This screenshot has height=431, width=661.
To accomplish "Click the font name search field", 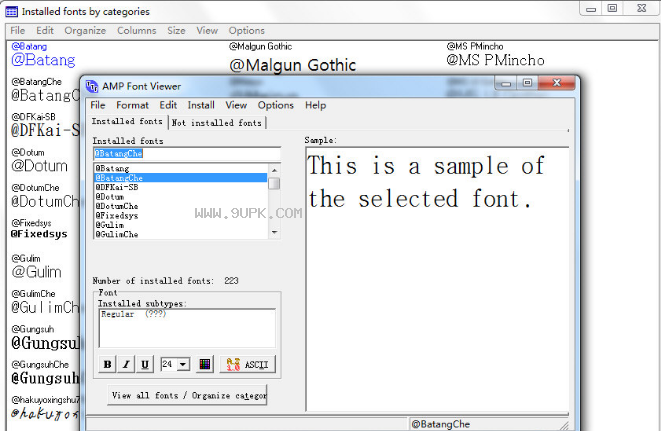I will click(187, 154).
